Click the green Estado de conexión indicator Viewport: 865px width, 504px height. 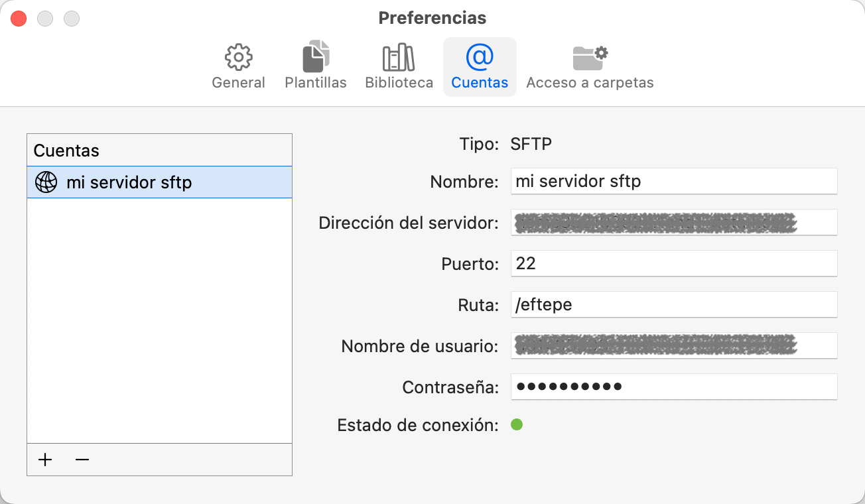517,424
